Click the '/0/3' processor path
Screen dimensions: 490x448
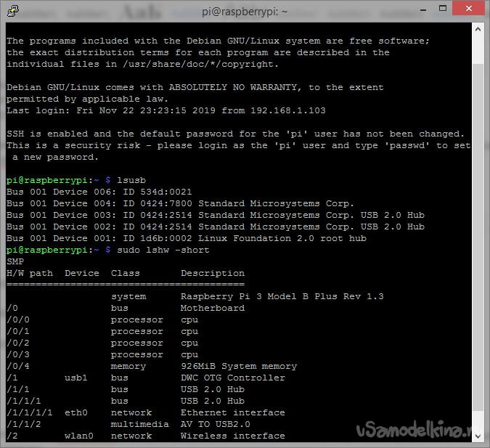tap(18, 354)
